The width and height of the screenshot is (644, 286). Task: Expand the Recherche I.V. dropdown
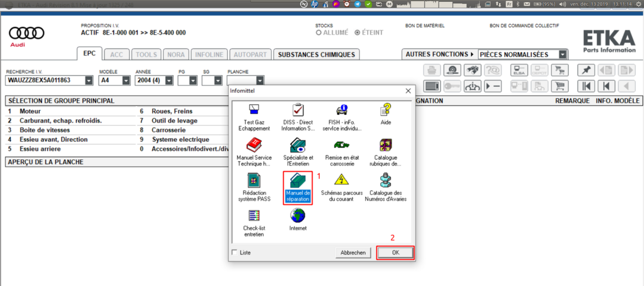click(89, 80)
